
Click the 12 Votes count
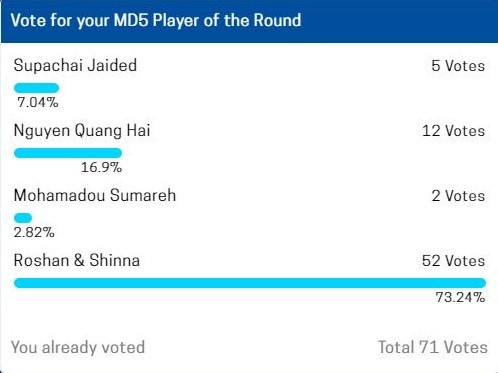coord(453,131)
